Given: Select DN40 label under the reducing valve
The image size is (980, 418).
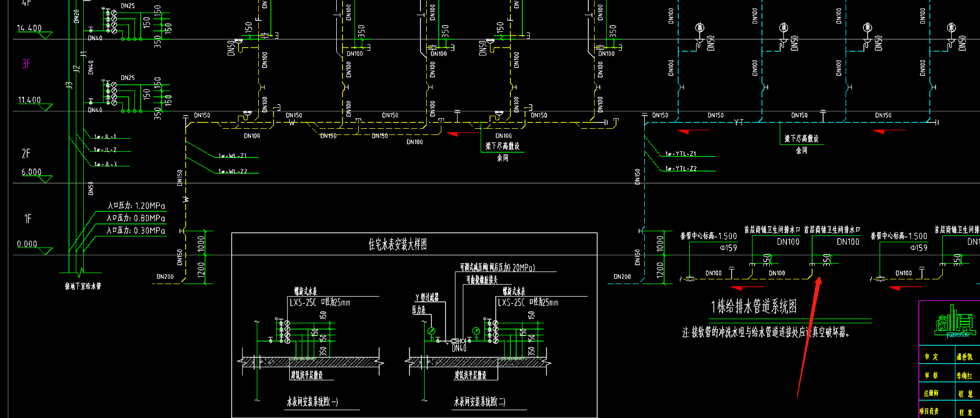Looking at the screenshot, I should (x=459, y=348).
